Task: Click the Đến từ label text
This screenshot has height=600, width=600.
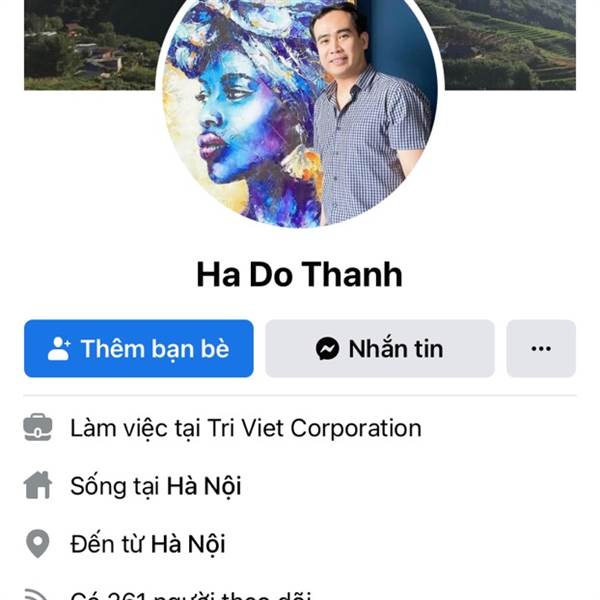Action: [108, 544]
